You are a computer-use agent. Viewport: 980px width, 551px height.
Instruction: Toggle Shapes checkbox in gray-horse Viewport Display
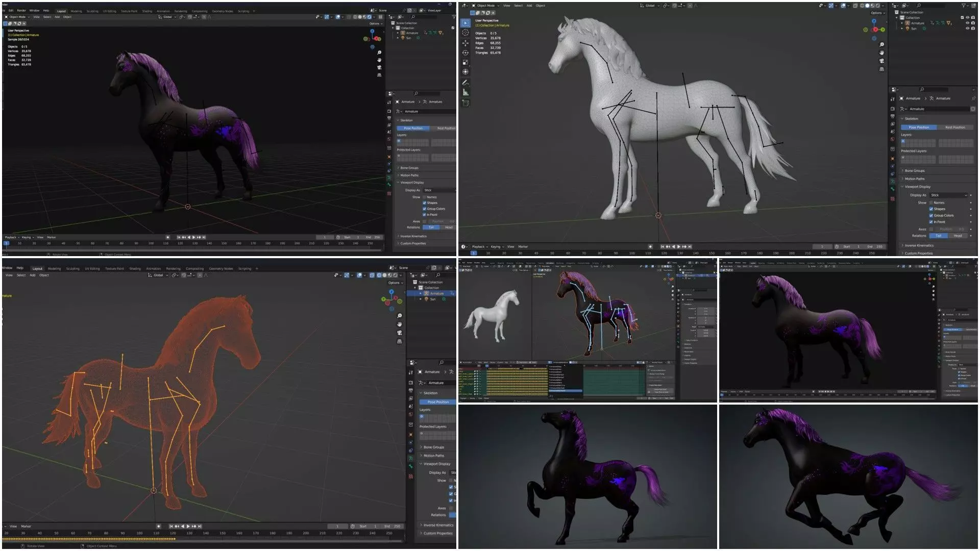click(x=931, y=209)
